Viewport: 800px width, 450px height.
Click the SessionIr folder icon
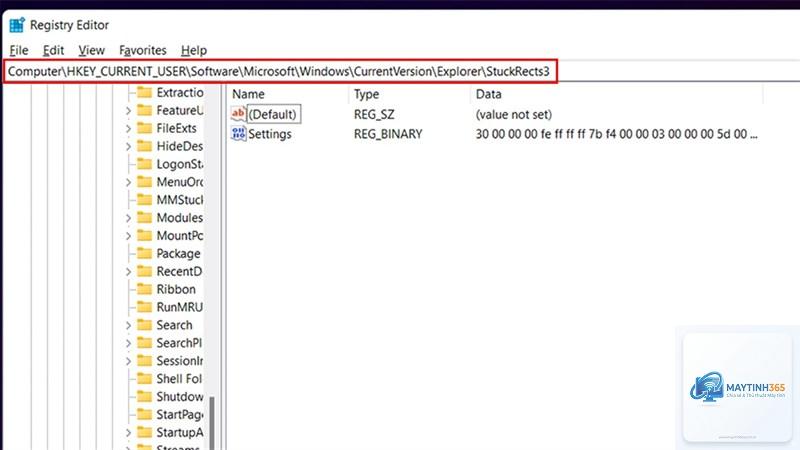click(144, 361)
